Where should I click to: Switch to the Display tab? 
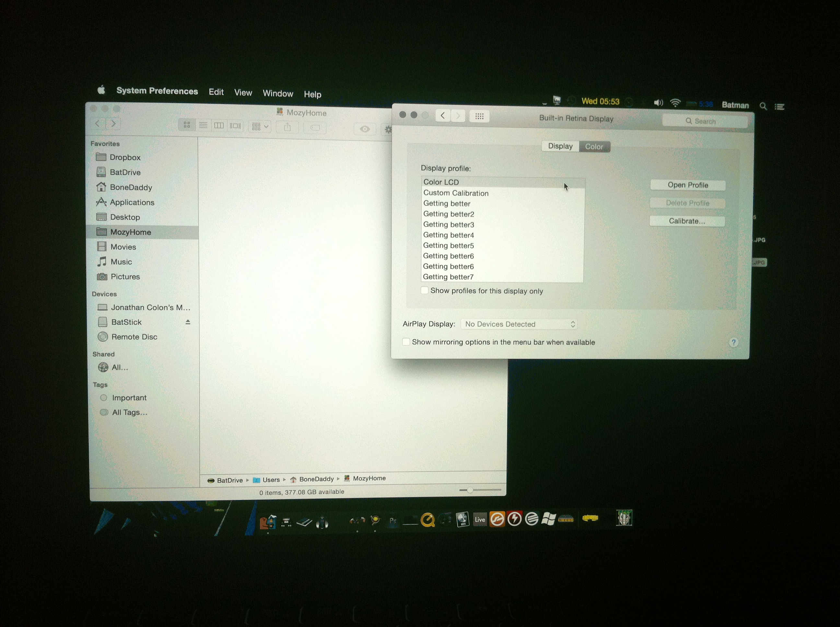coord(560,146)
